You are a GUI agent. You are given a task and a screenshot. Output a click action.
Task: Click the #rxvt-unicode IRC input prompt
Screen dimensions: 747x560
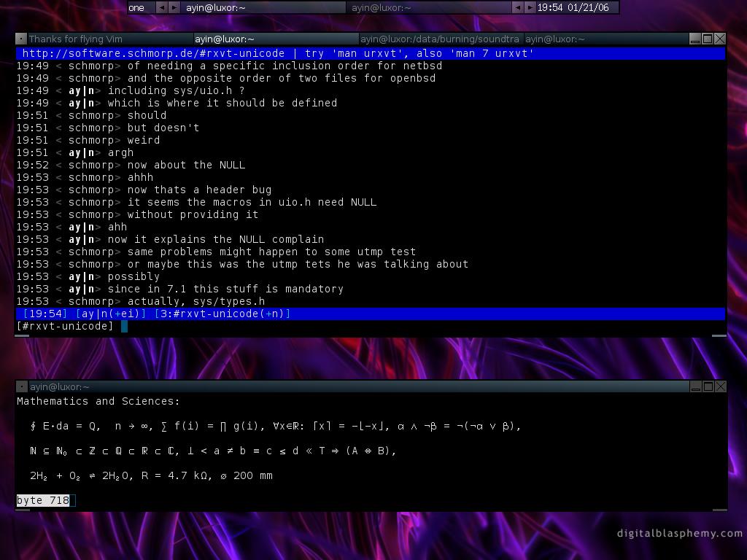[66, 326]
